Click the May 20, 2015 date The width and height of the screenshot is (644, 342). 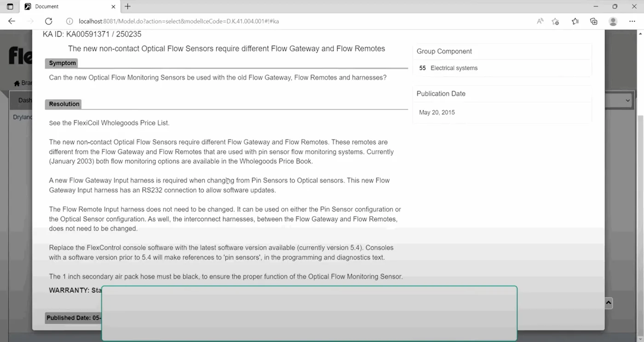[437, 113]
